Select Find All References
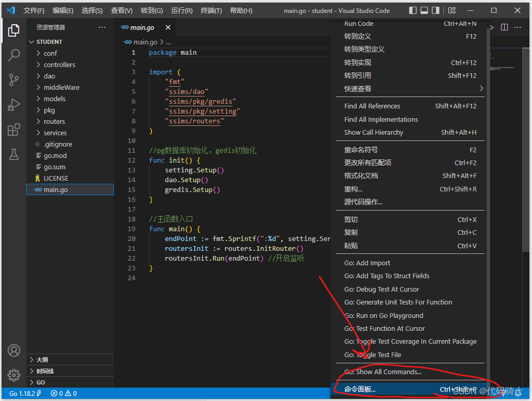532x401 pixels. pyautogui.click(x=410, y=106)
